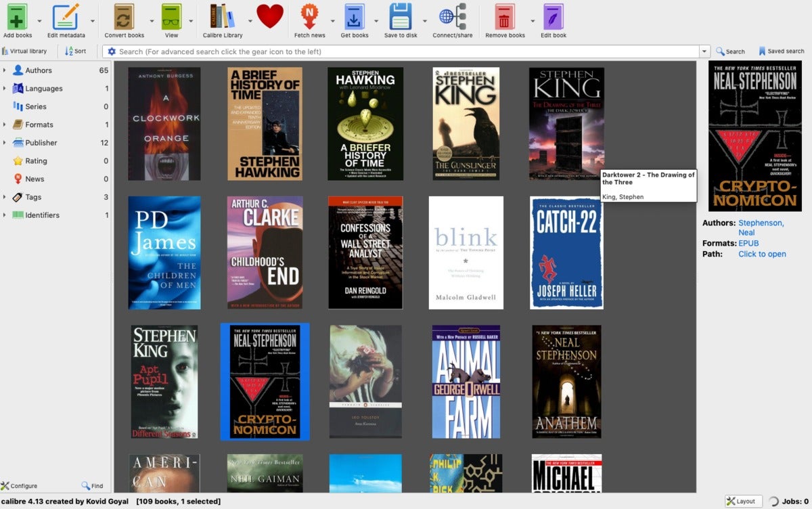Select The Gunslinger book cover

tap(466, 124)
